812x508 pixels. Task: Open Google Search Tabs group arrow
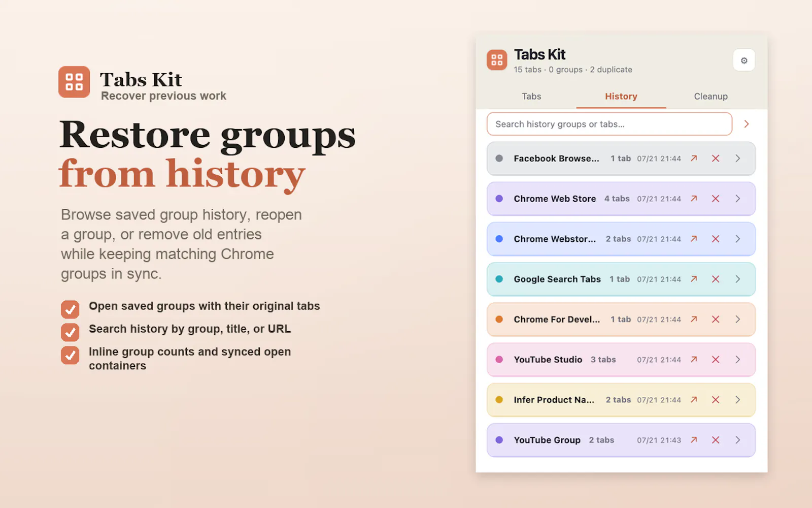(694, 279)
